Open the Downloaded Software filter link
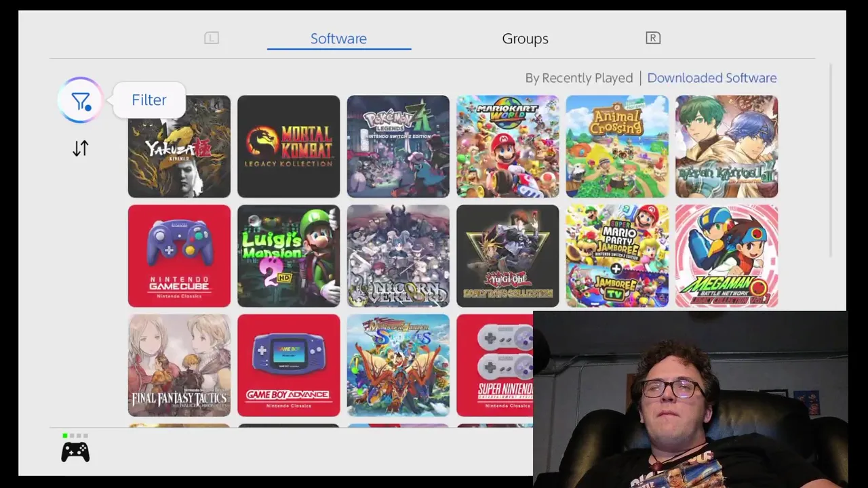This screenshot has width=868, height=488. tap(712, 78)
